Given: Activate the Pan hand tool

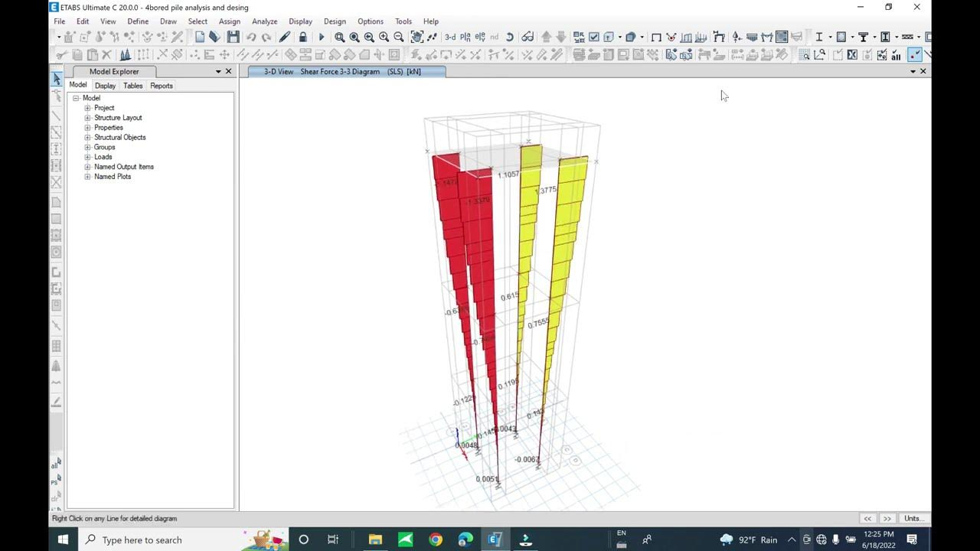Looking at the screenshot, I should coord(416,37).
